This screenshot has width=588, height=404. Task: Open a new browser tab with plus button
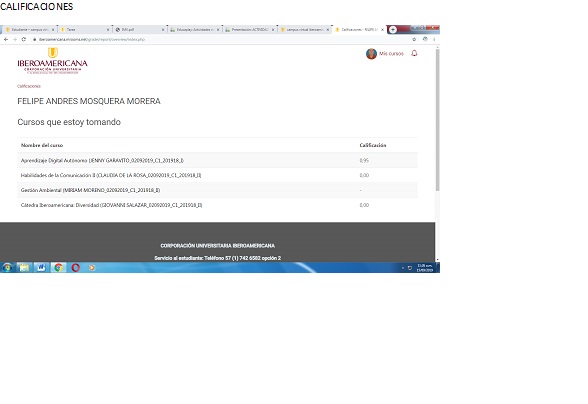pyautogui.click(x=393, y=29)
